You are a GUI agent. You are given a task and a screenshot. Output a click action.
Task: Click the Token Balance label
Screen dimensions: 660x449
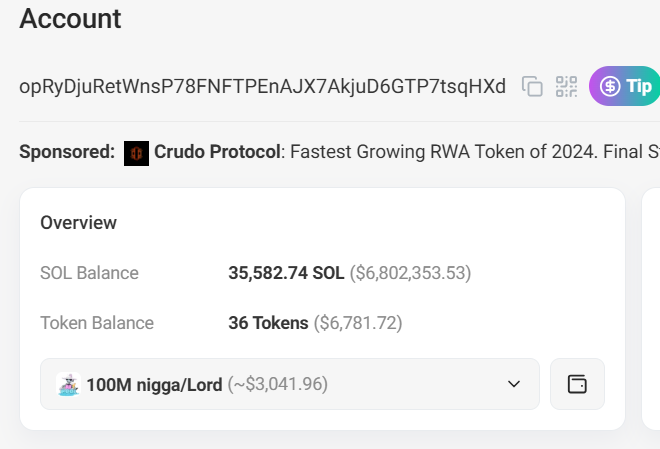tap(97, 323)
